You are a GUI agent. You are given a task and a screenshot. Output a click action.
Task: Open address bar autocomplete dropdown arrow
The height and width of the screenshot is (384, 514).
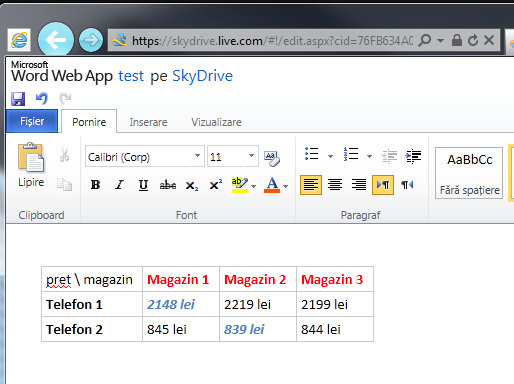point(440,41)
